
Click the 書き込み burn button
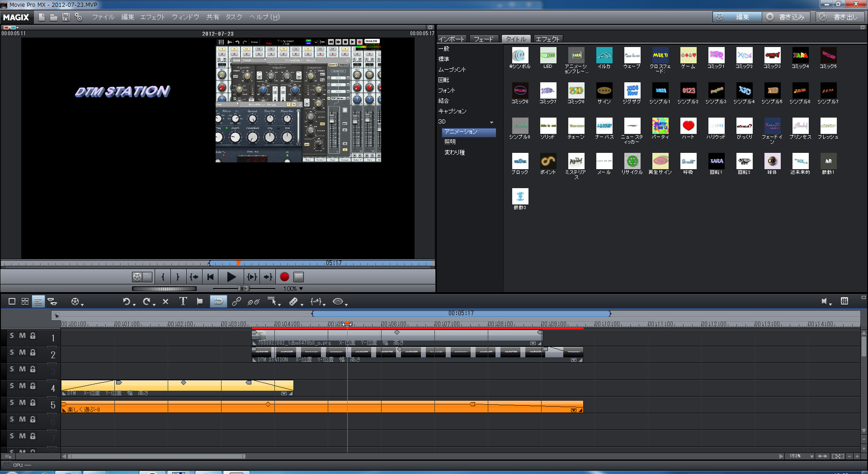(x=787, y=17)
